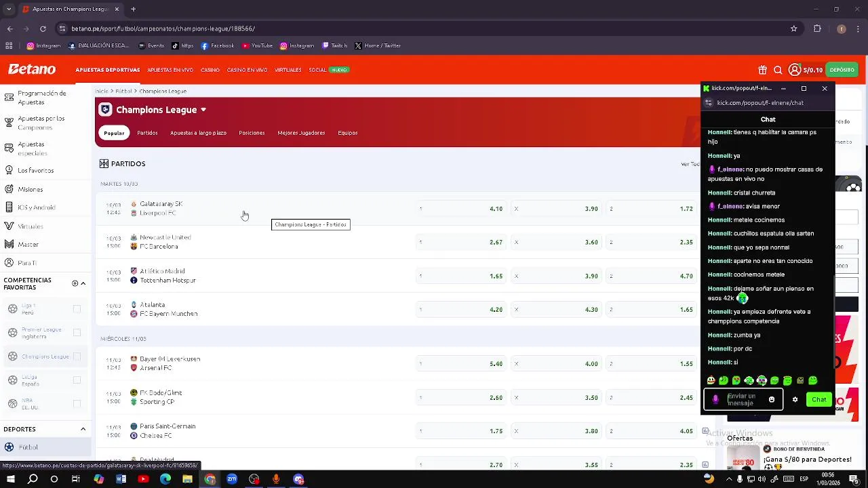This screenshot has width=868, height=488.
Task: Click the emoji smiley in Kick chat input
Action: [x=771, y=400]
